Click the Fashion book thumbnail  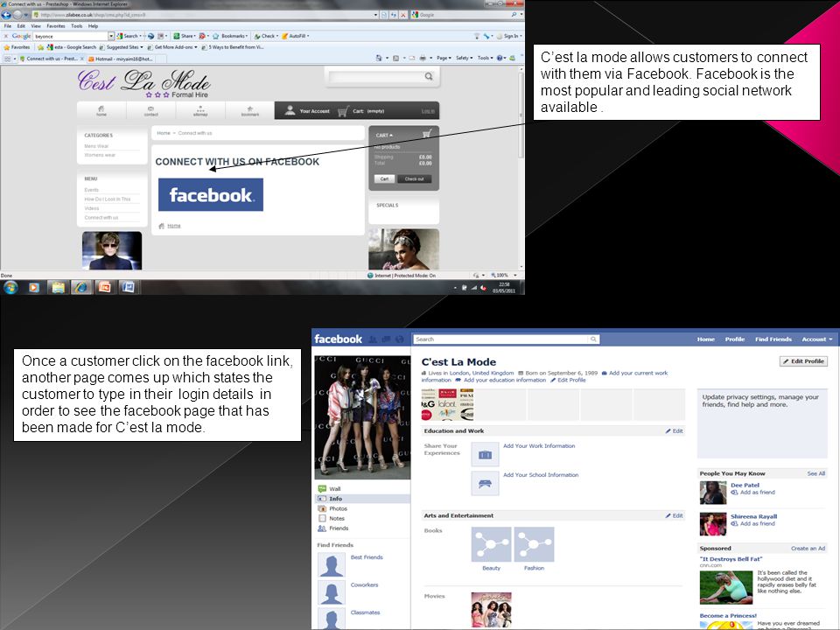click(x=534, y=543)
